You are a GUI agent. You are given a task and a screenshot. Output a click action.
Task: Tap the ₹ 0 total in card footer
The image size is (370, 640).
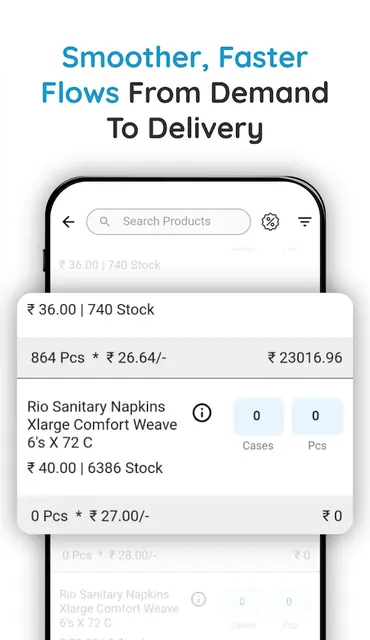[332, 516]
